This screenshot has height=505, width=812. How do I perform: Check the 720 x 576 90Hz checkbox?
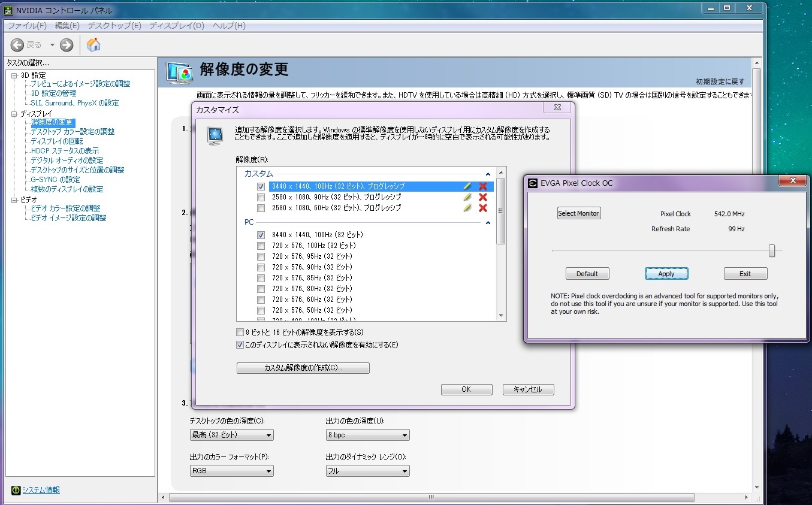pos(261,267)
